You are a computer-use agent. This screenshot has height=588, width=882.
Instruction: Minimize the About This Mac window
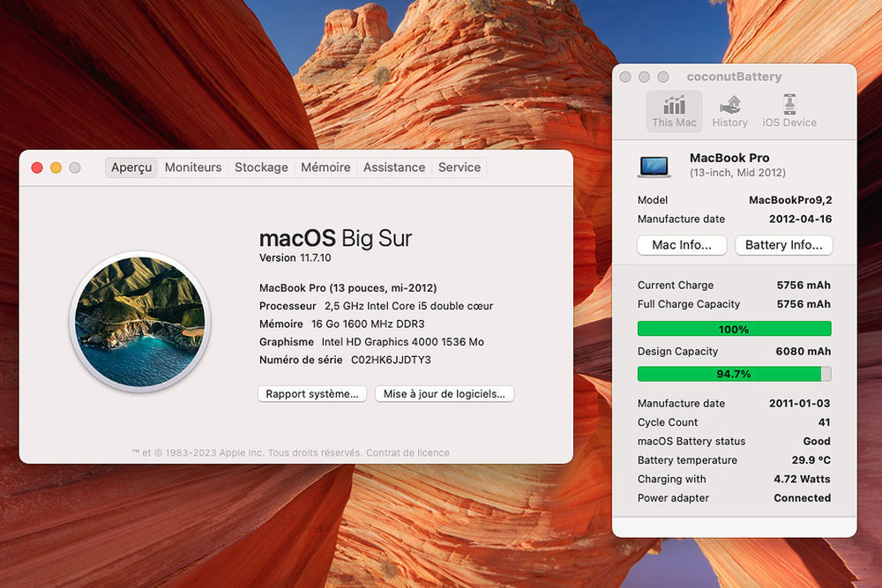56,167
